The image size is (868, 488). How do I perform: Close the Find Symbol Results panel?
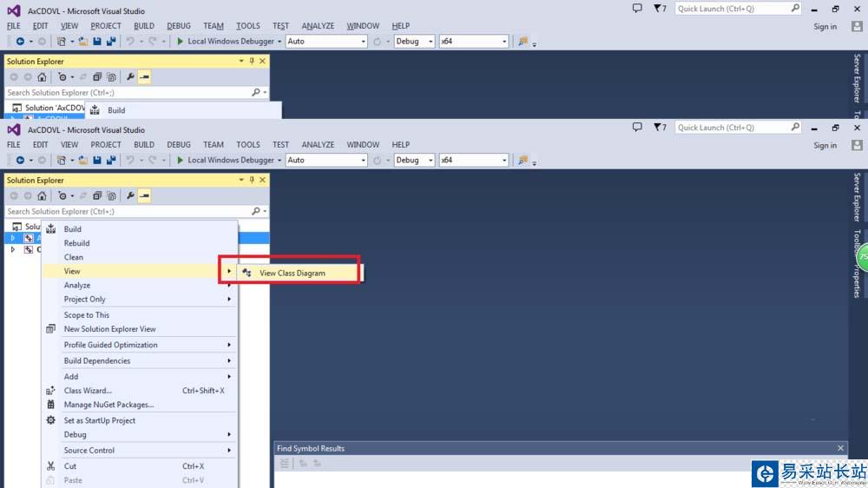tap(840, 448)
